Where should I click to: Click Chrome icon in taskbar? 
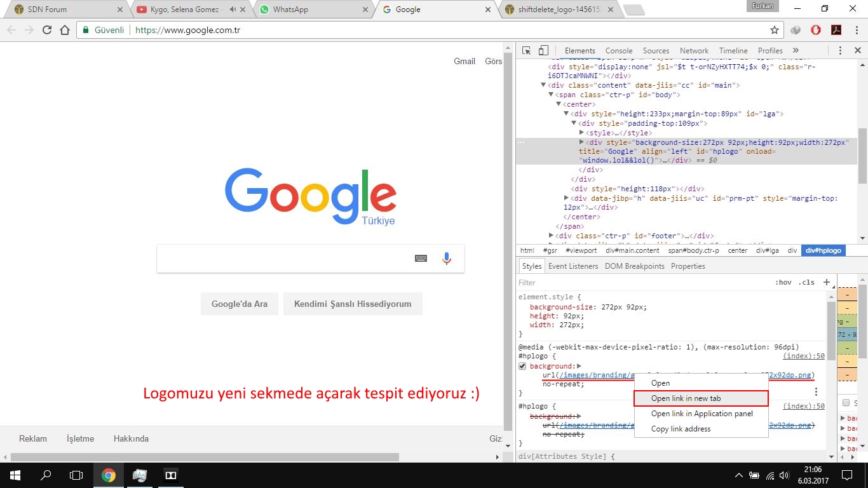(109, 475)
